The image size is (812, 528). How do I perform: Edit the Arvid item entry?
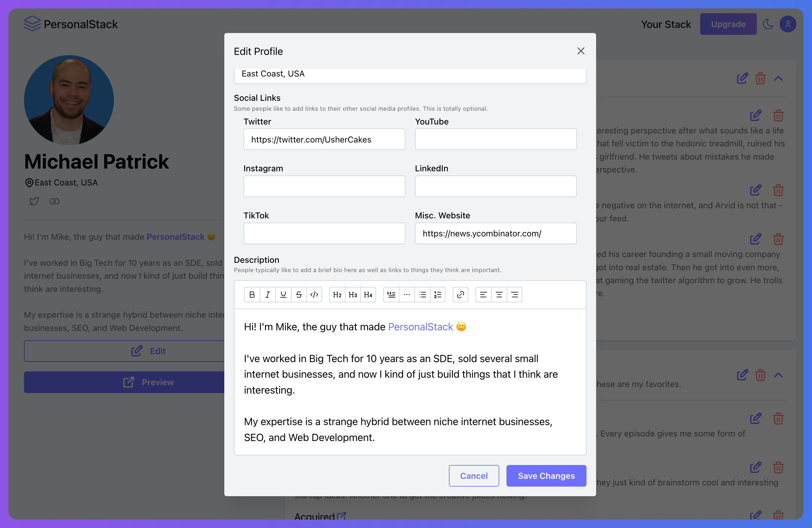756,190
